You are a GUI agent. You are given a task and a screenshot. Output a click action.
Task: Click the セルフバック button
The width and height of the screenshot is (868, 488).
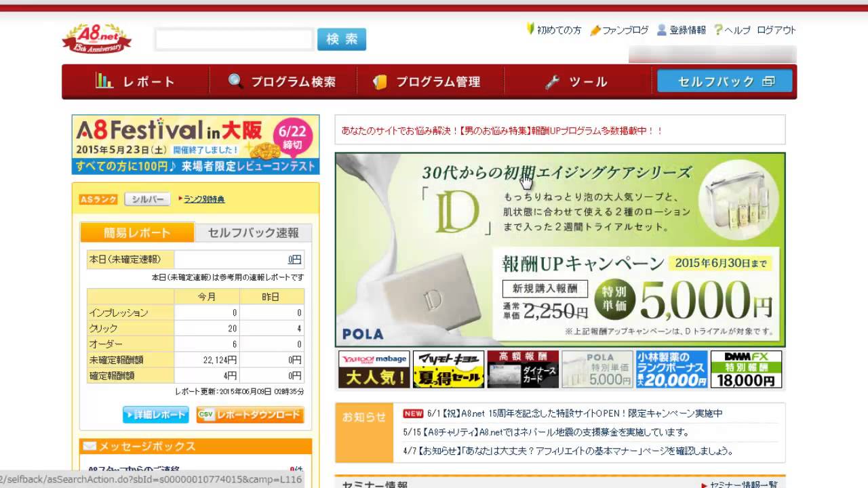coord(725,81)
